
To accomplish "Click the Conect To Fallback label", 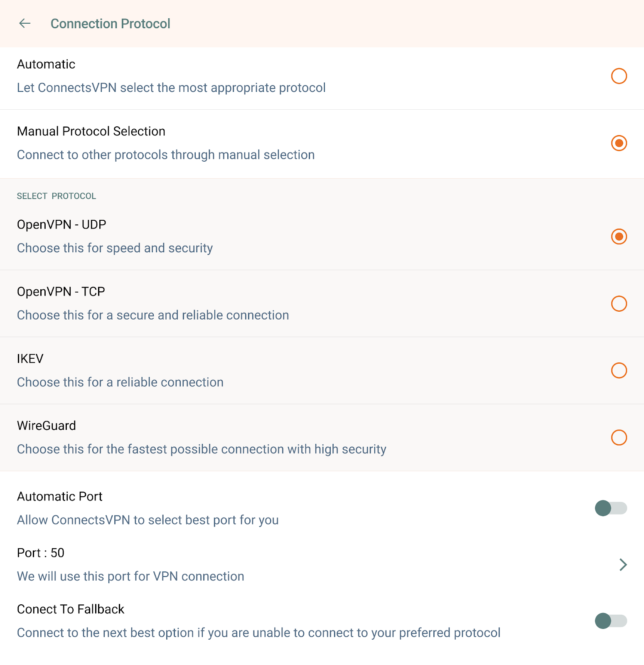I will click(71, 609).
